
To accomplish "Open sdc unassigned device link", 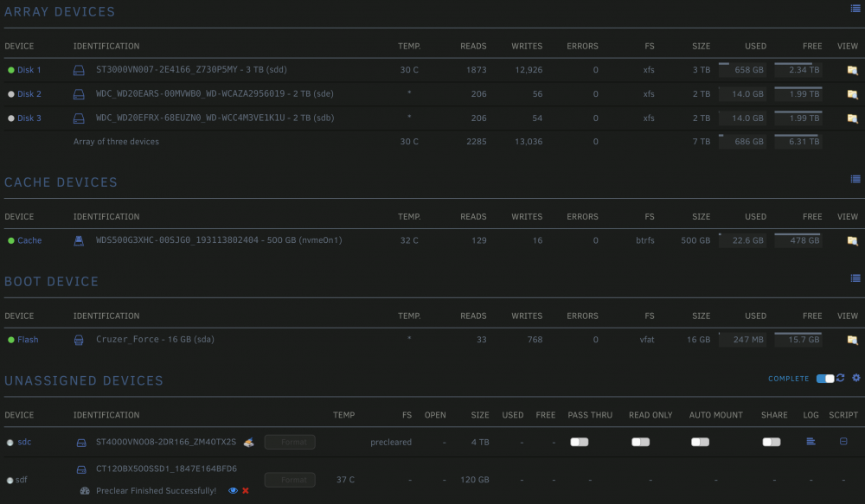I will [x=24, y=443].
